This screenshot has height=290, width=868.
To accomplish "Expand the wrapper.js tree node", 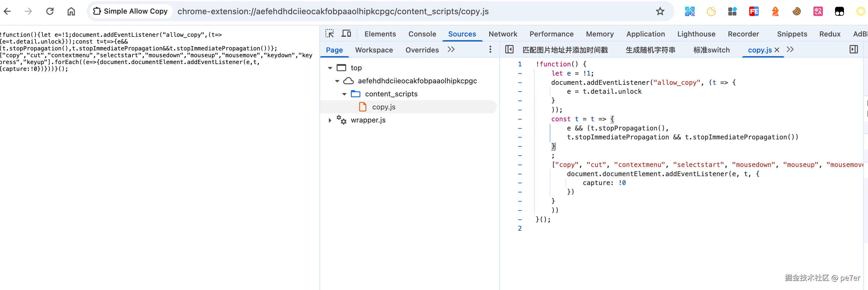I will point(330,120).
